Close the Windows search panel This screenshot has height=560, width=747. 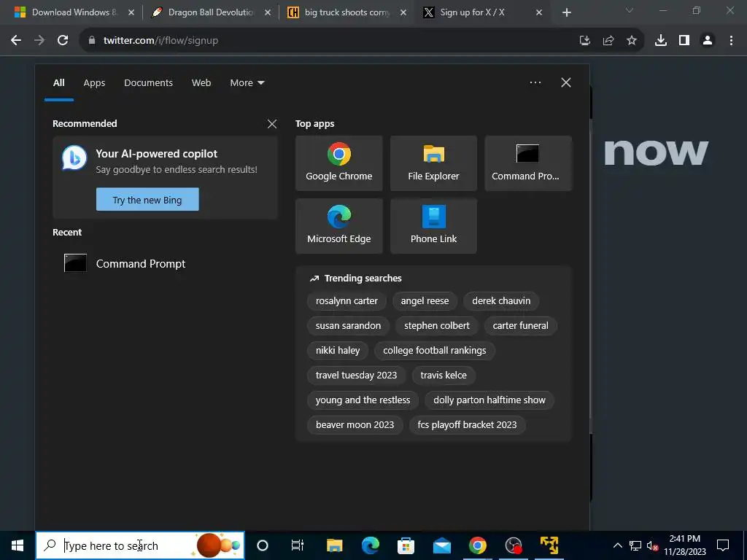566,83
